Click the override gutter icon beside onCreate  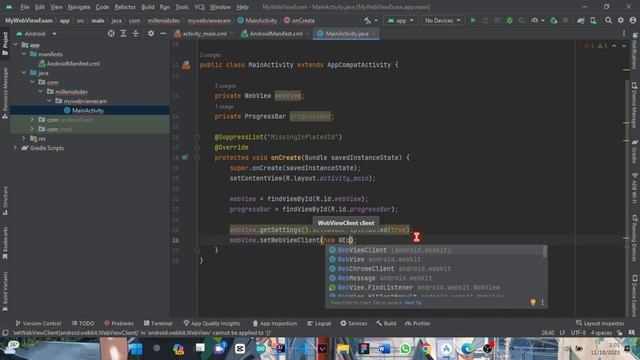pyautogui.click(x=185, y=157)
